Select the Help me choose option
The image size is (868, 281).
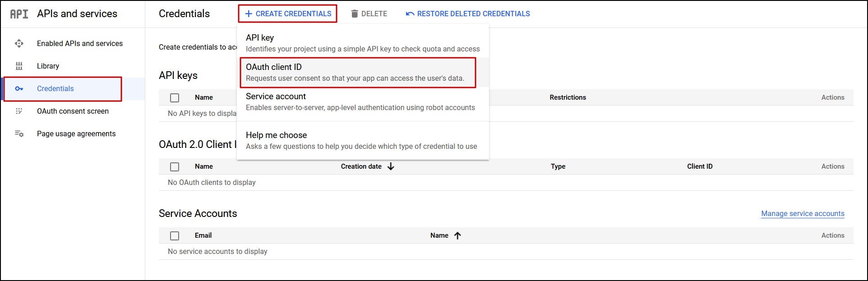point(361,140)
